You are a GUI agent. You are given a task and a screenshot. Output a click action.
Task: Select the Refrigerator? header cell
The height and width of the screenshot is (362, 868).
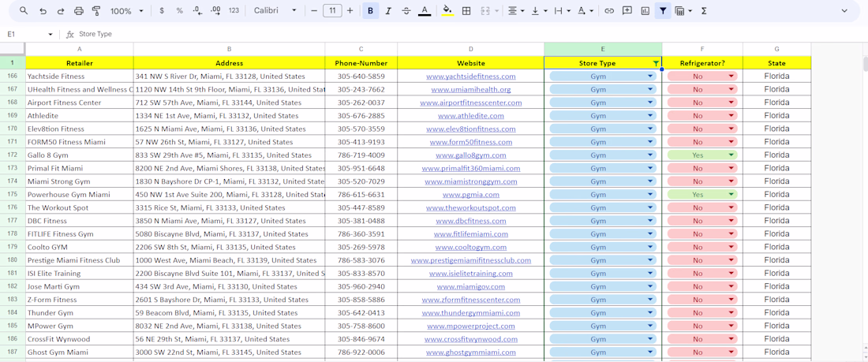pos(702,63)
